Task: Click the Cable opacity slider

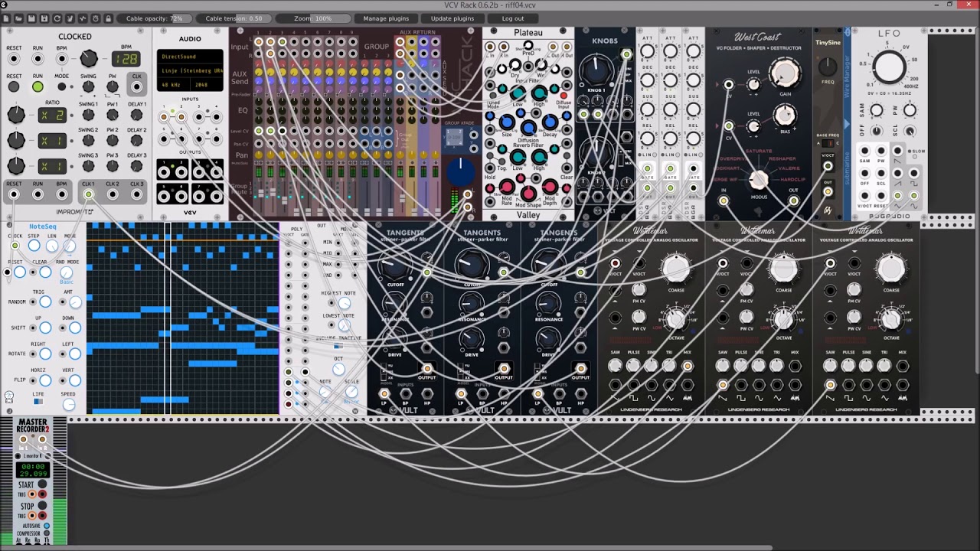Action: (x=155, y=18)
